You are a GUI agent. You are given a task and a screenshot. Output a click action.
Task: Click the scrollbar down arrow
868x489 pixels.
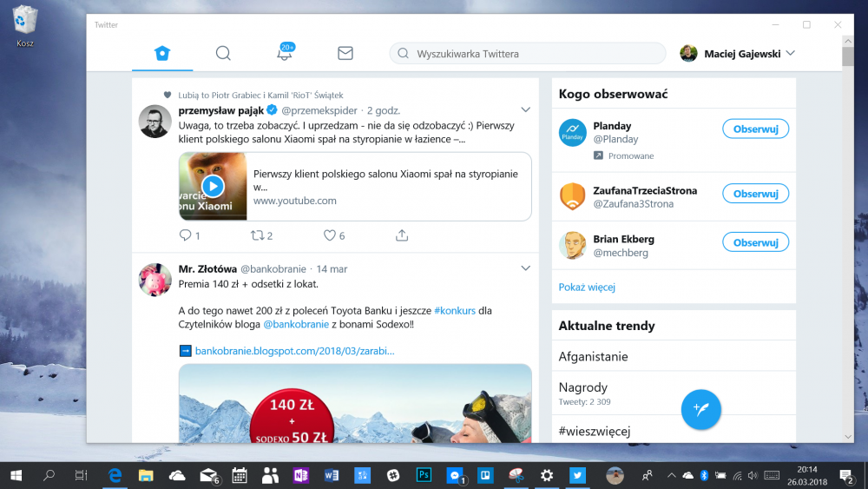[x=847, y=437]
